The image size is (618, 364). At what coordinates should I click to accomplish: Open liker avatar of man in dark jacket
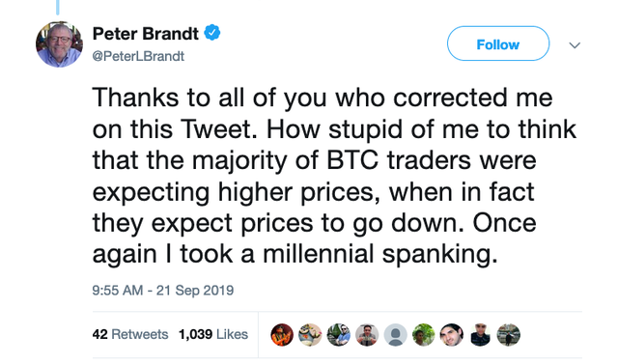(x=481, y=335)
